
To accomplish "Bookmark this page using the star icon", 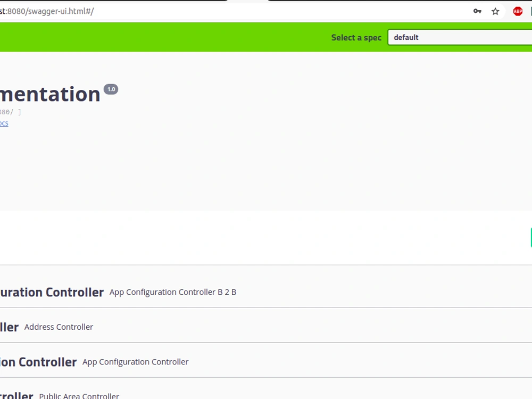I will [495, 11].
